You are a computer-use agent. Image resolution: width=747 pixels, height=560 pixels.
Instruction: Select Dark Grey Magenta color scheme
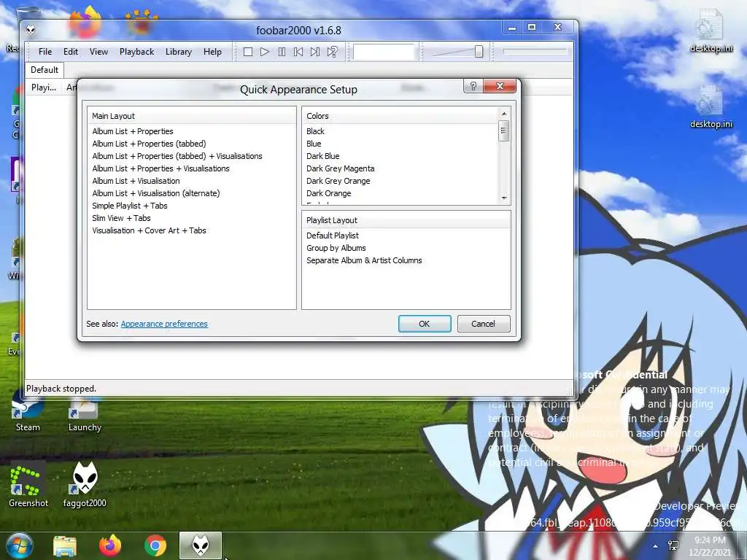341,168
